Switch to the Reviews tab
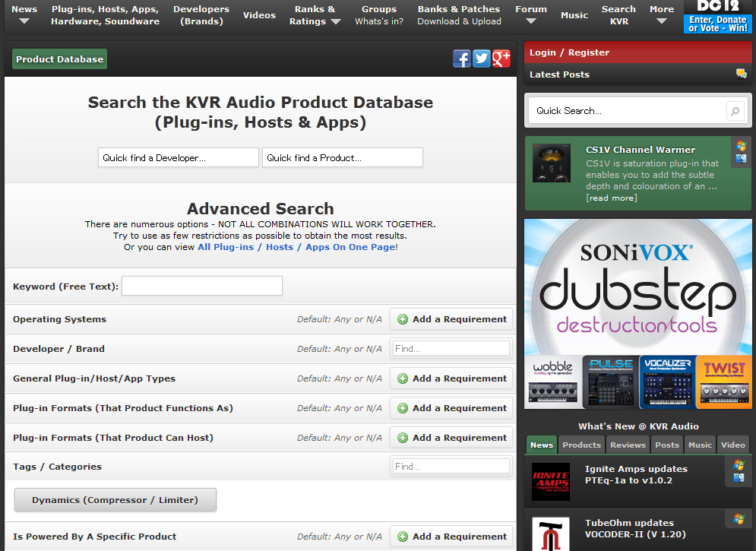This screenshot has height=551, width=756. click(628, 445)
